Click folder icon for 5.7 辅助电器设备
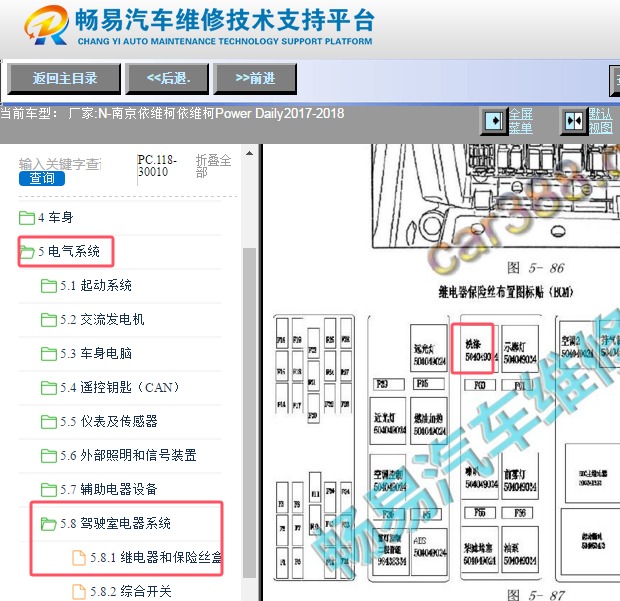The width and height of the screenshot is (620, 601). click(49, 489)
